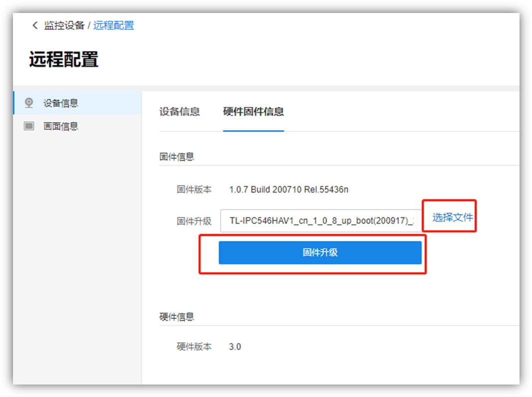Tap the screen icon in the left panel

click(29, 126)
